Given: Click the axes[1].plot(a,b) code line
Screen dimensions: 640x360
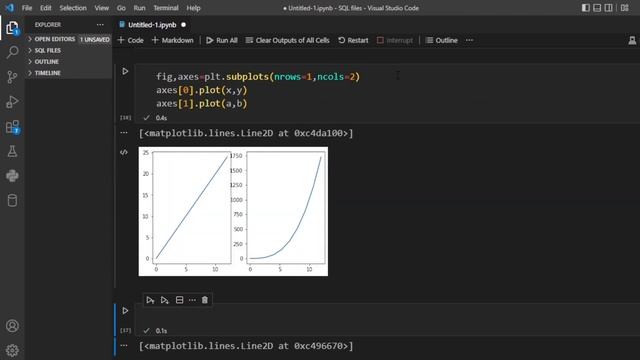Looking at the screenshot, I should pos(202,104).
